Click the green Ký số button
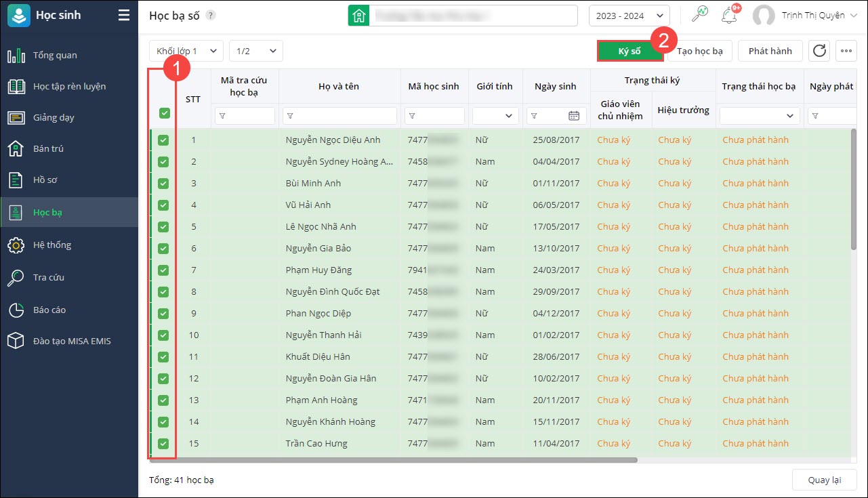The width and height of the screenshot is (868, 498). (x=629, y=51)
